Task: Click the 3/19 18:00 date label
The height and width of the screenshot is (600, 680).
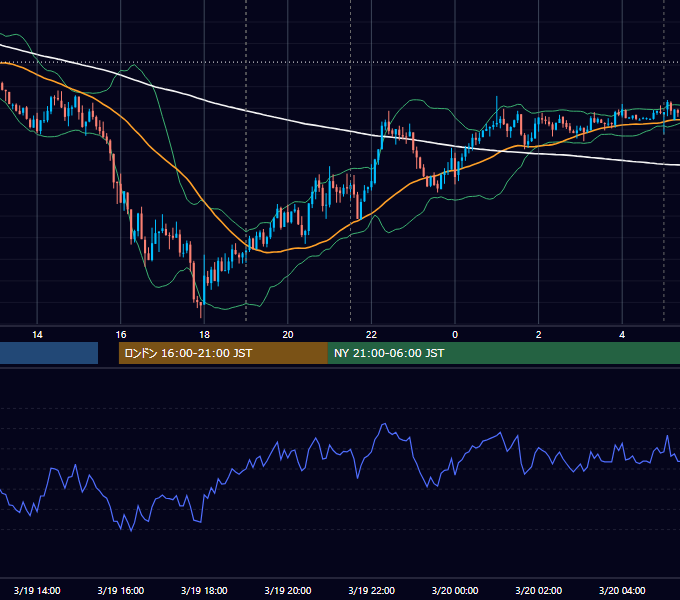Action: click(x=204, y=590)
